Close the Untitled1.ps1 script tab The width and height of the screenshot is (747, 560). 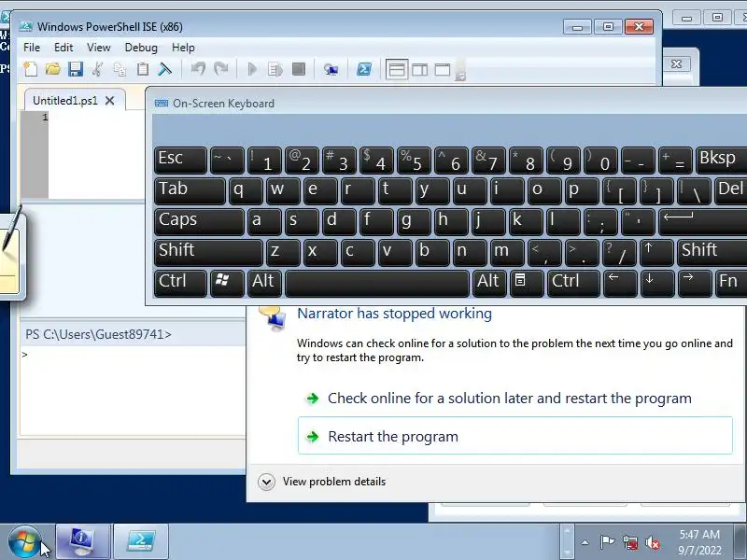point(109,101)
